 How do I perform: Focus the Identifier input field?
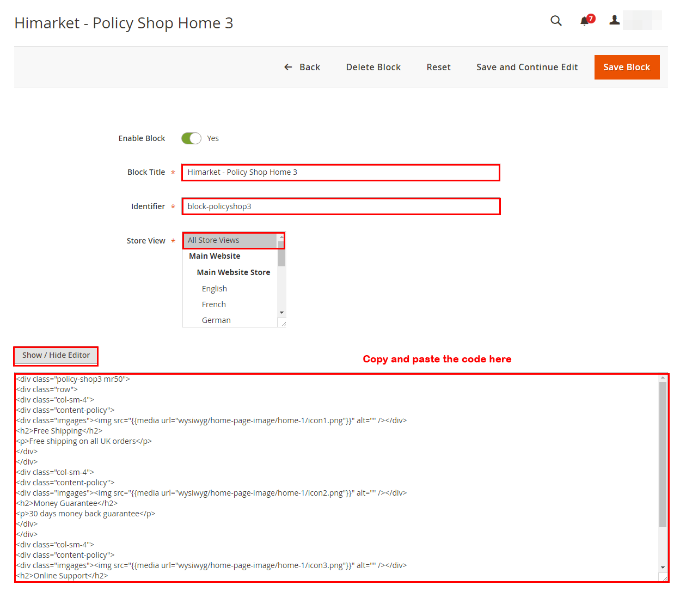[x=341, y=206]
